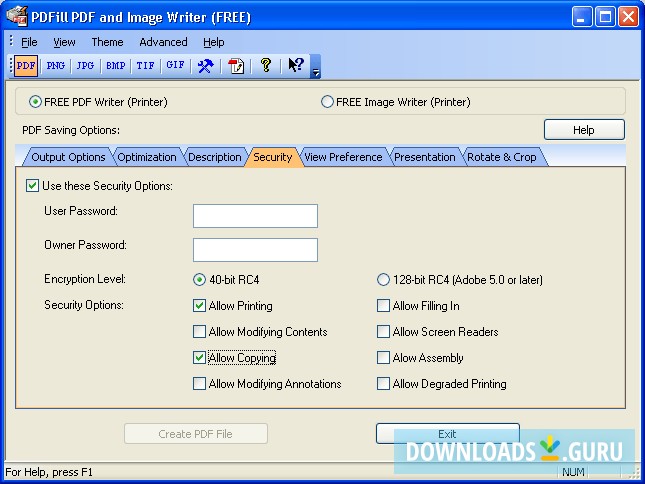The image size is (645, 484).
Task: Switch to the Presentation tab
Action: coord(425,157)
